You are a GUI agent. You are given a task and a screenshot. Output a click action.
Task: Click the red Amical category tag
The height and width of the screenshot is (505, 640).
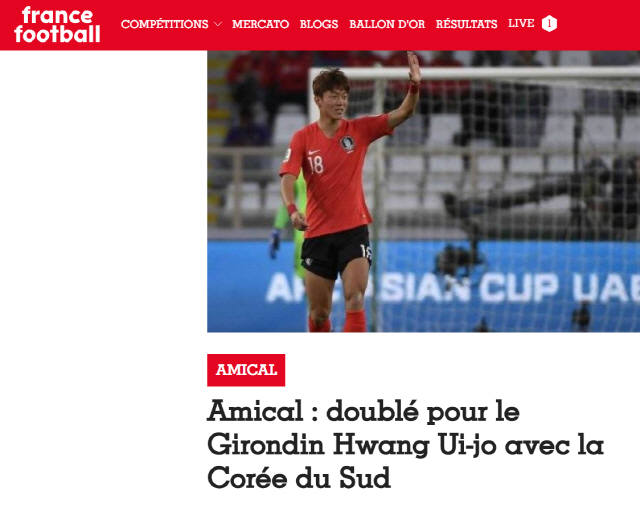(246, 370)
